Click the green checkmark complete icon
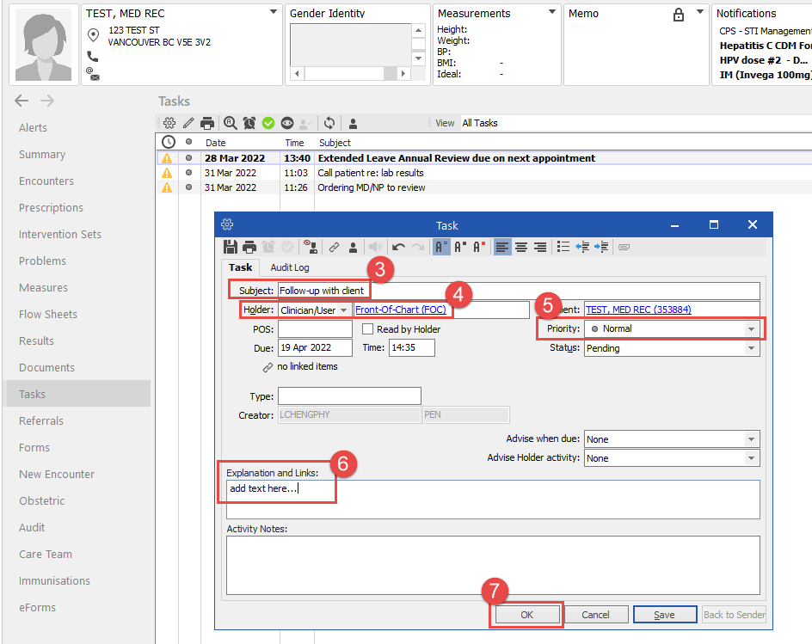 [x=268, y=123]
